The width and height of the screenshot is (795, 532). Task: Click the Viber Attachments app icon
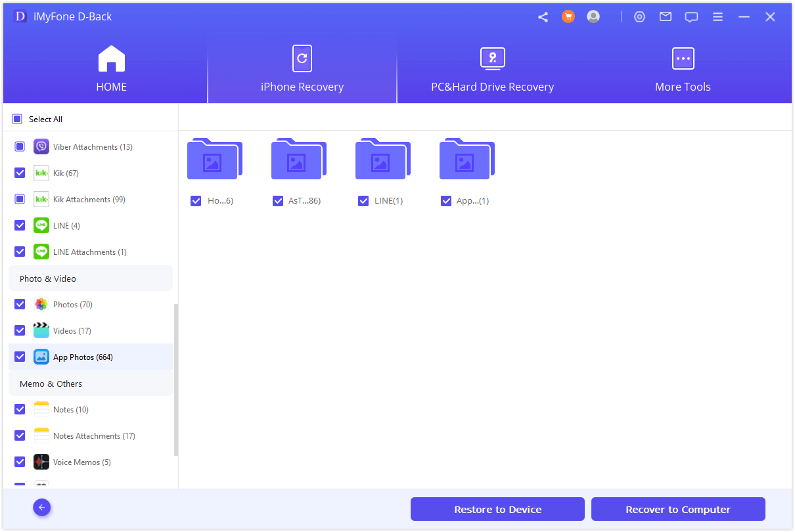(41, 146)
